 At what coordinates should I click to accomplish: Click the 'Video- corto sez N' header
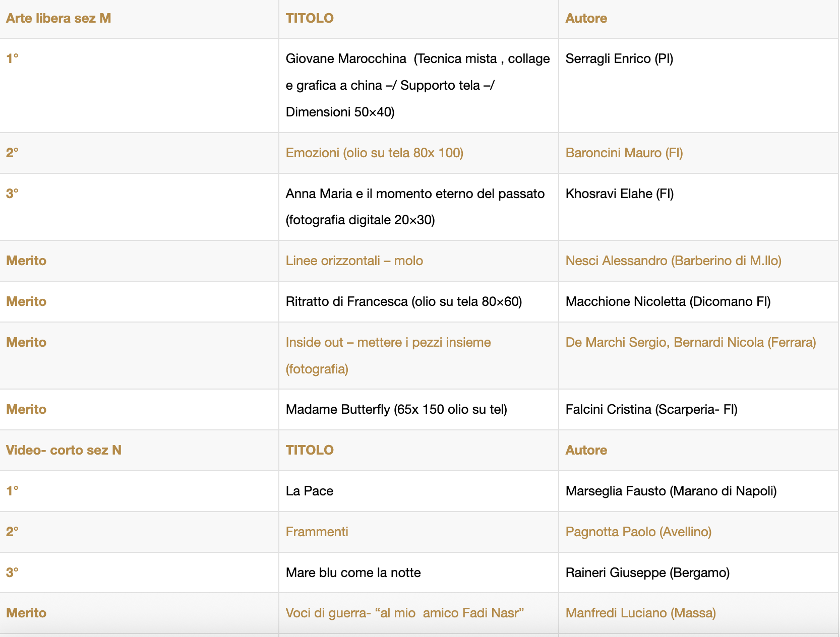64,451
